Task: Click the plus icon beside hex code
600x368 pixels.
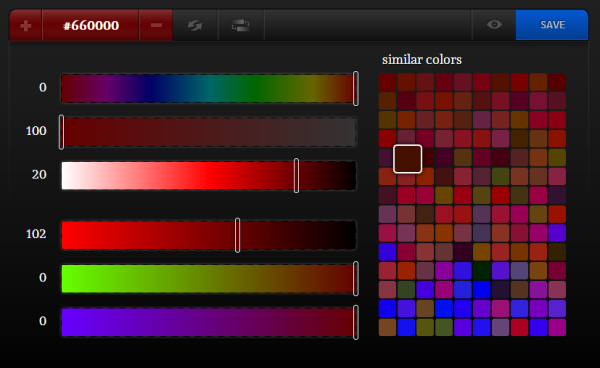Action: [x=25, y=26]
